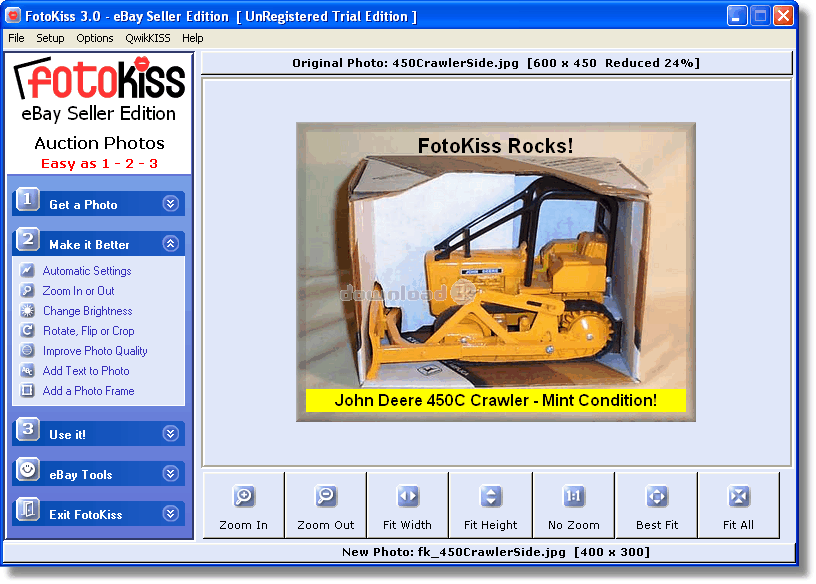Click the step 1 number badge
This screenshot has width=816, height=584.
pyautogui.click(x=28, y=200)
